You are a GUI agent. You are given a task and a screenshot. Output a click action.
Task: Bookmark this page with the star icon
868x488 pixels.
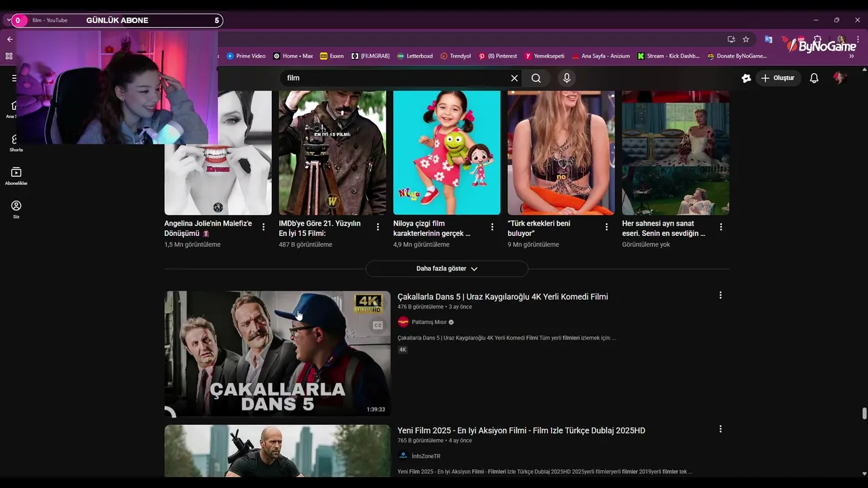point(746,39)
